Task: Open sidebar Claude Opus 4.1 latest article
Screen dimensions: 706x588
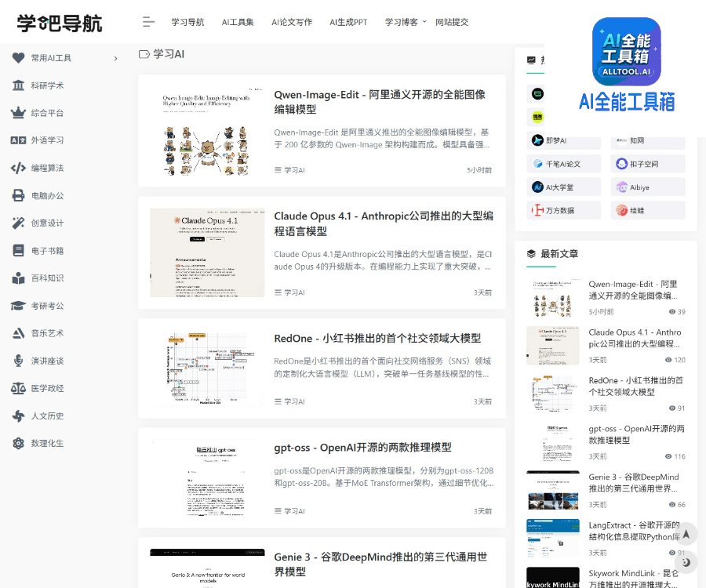Action: [x=635, y=338]
